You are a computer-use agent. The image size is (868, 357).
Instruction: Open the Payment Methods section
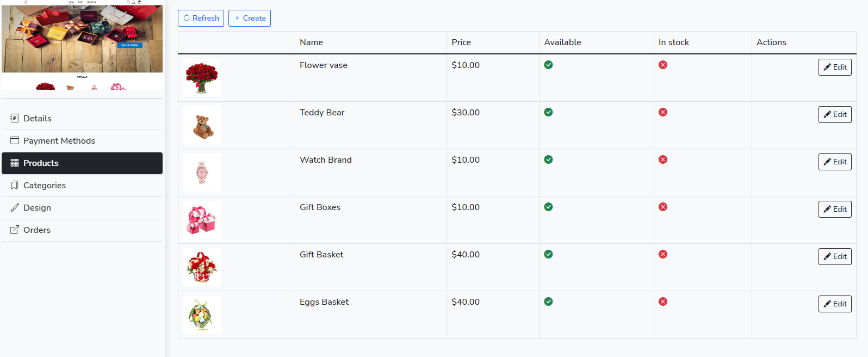(x=59, y=140)
